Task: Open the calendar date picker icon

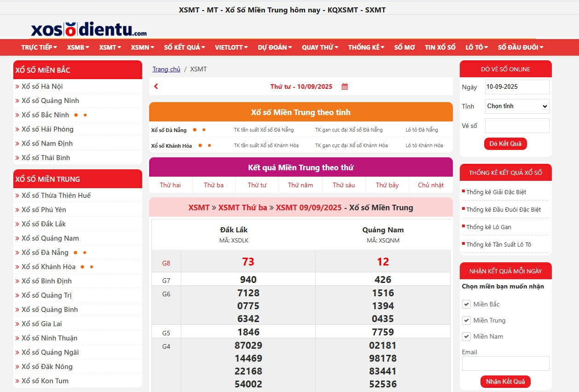Action: (x=345, y=86)
